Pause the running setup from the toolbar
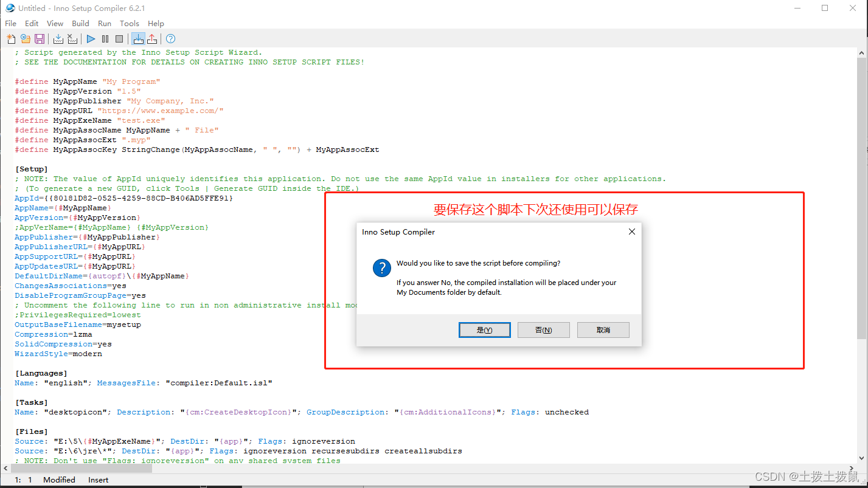 tap(105, 39)
